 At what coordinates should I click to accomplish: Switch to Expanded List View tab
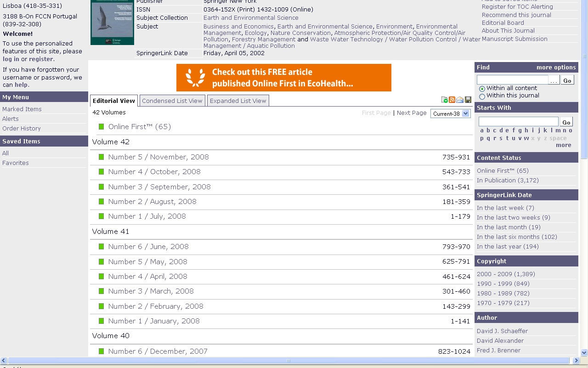click(x=238, y=101)
